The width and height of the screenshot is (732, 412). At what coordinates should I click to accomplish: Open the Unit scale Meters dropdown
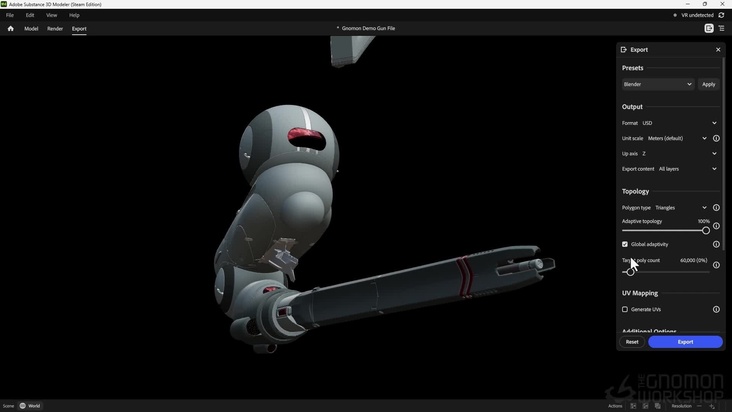tap(677, 138)
